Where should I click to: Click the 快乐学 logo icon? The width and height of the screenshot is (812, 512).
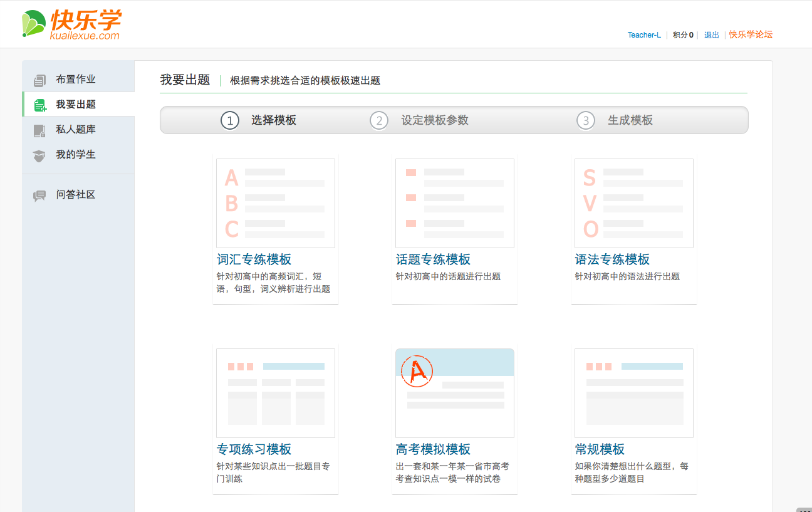click(x=33, y=24)
